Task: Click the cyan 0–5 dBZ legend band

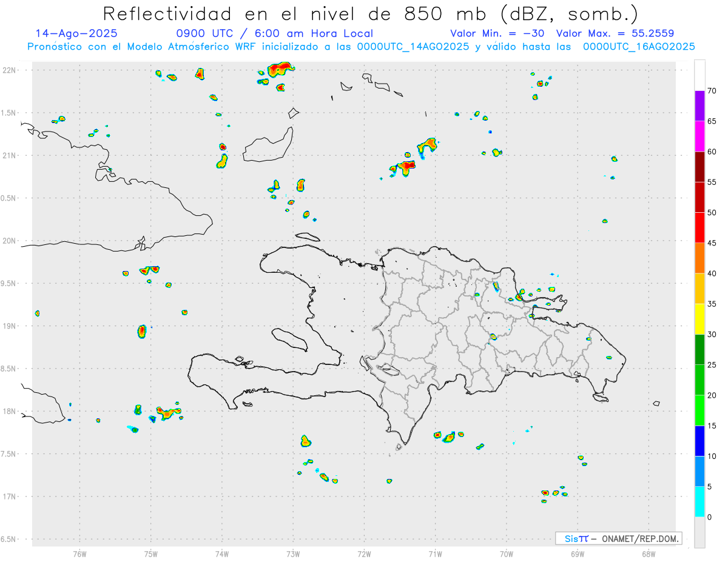Action: tap(699, 502)
